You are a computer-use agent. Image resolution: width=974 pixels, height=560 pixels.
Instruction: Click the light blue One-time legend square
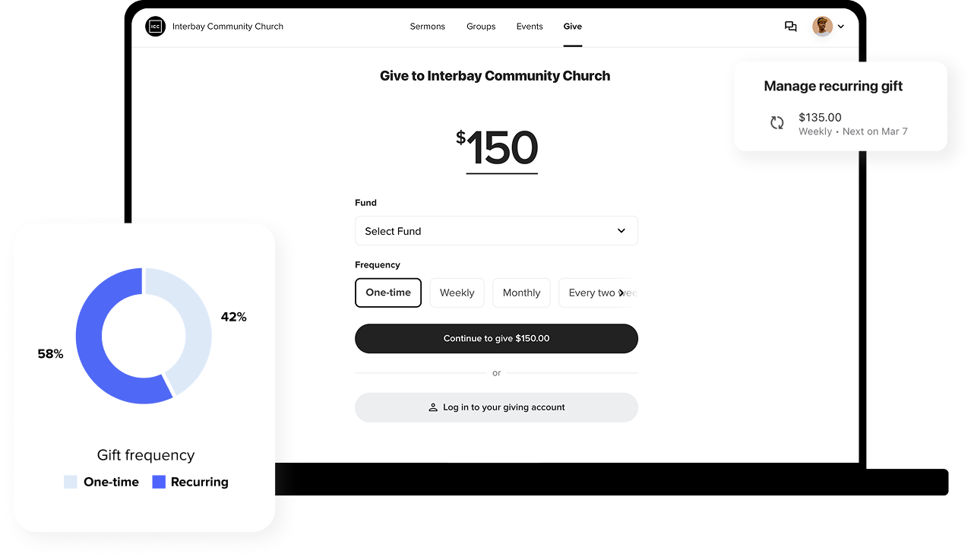click(71, 482)
